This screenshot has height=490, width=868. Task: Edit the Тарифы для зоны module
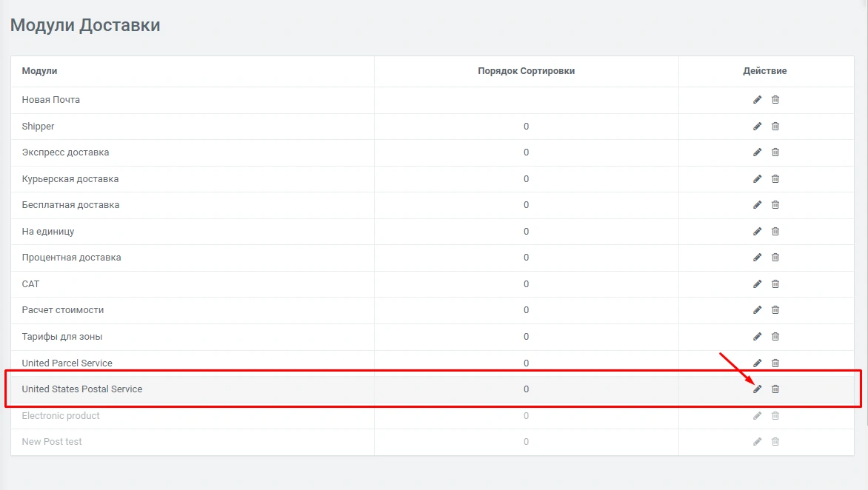757,337
